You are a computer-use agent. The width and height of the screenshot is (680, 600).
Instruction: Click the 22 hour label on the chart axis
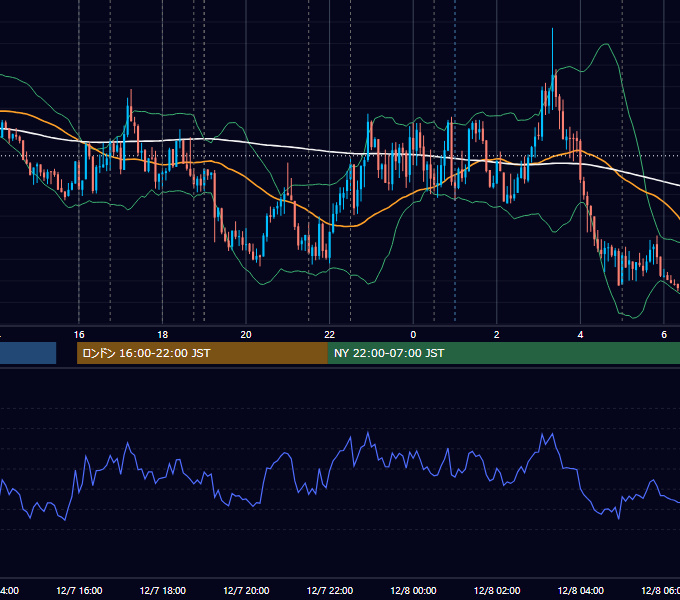[x=330, y=335]
